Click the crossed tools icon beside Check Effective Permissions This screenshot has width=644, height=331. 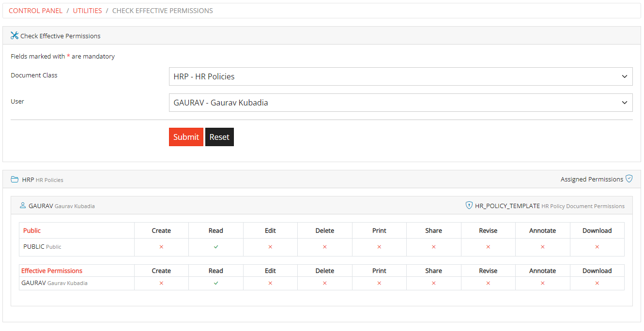pos(14,35)
